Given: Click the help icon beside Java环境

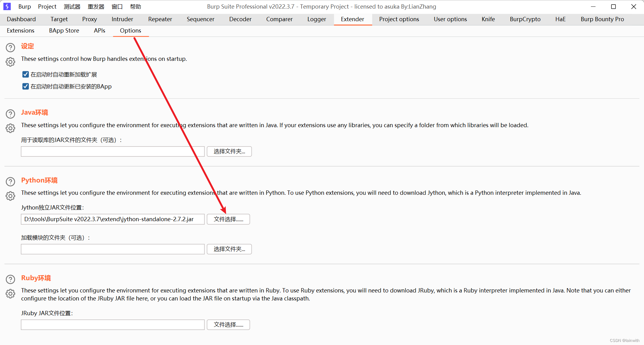Looking at the screenshot, I should (10, 114).
